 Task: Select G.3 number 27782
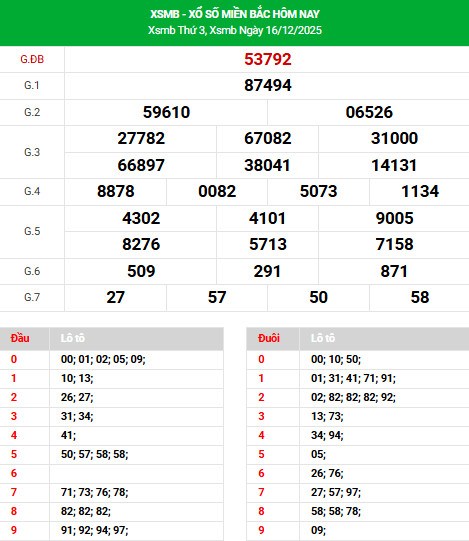tap(141, 138)
